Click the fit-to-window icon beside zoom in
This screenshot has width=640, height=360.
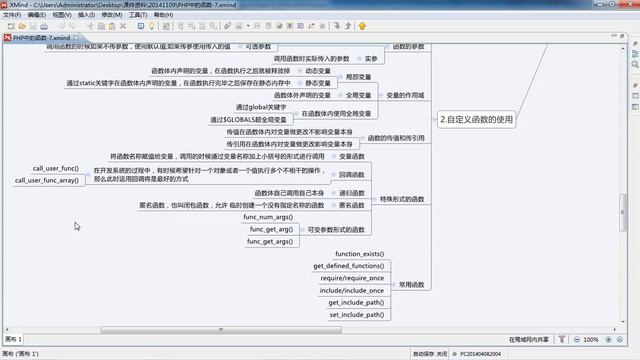pos(620,340)
